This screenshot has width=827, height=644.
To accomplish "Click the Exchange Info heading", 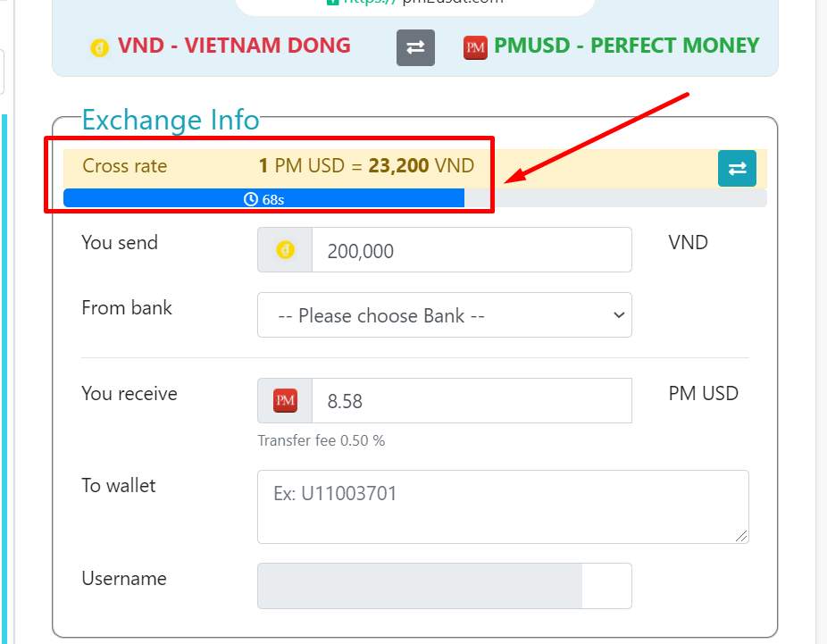I will click(171, 120).
